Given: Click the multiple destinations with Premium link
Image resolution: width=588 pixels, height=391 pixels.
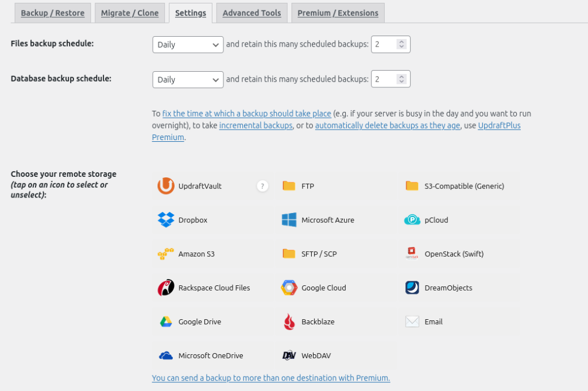Looking at the screenshot, I should click(270, 378).
